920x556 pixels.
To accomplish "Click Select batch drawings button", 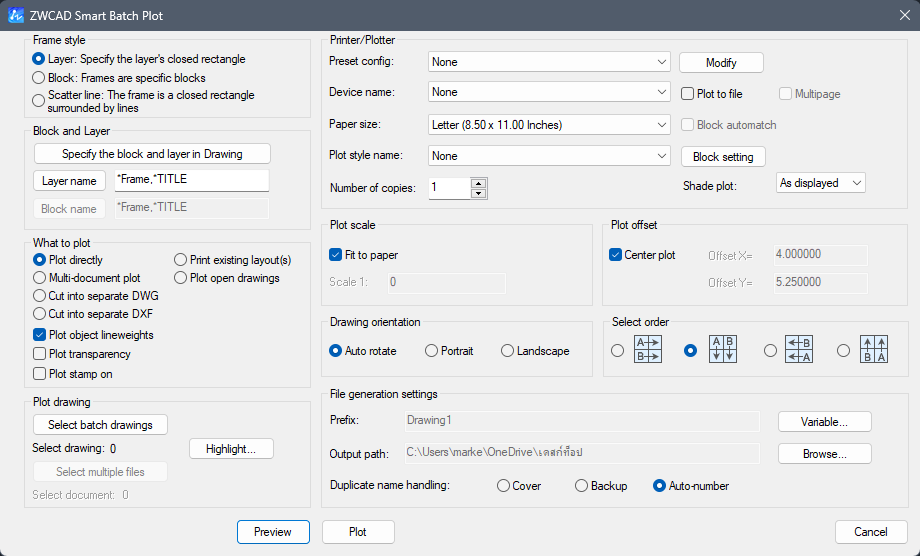I will point(100,425).
